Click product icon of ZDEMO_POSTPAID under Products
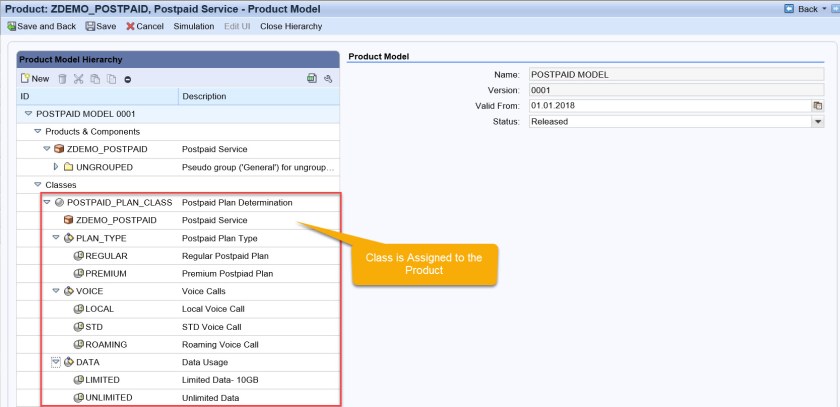The image size is (840, 407). [x=59, y=149]
